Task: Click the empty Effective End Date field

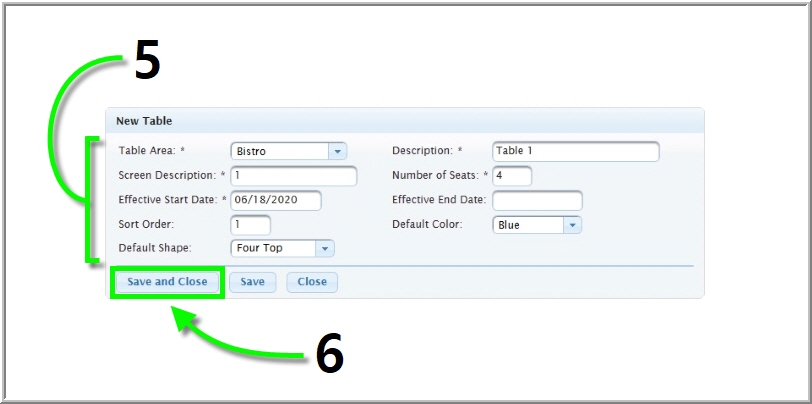Action: click(x=537, y=200)
